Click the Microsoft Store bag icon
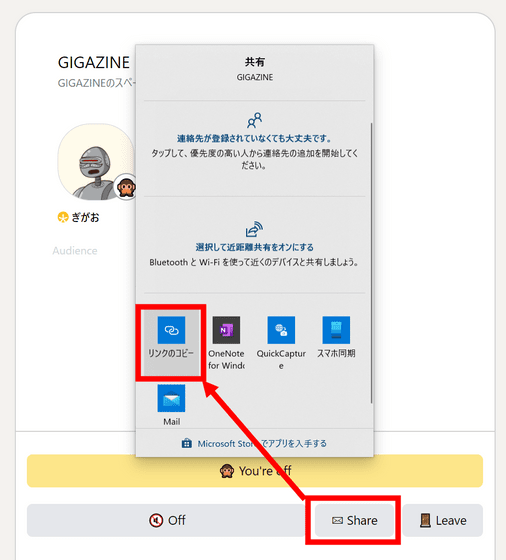The image size is (506, 560). [186, 443]
